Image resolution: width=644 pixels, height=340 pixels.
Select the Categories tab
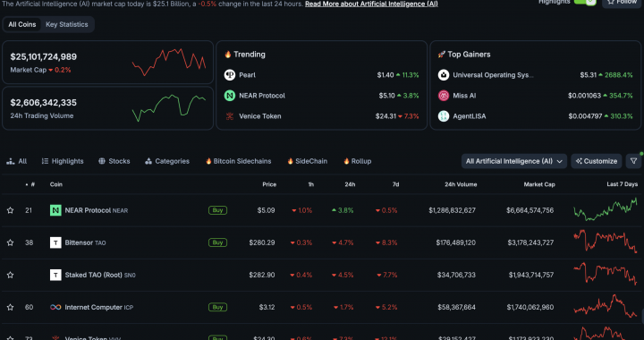(x=167, y=161)
